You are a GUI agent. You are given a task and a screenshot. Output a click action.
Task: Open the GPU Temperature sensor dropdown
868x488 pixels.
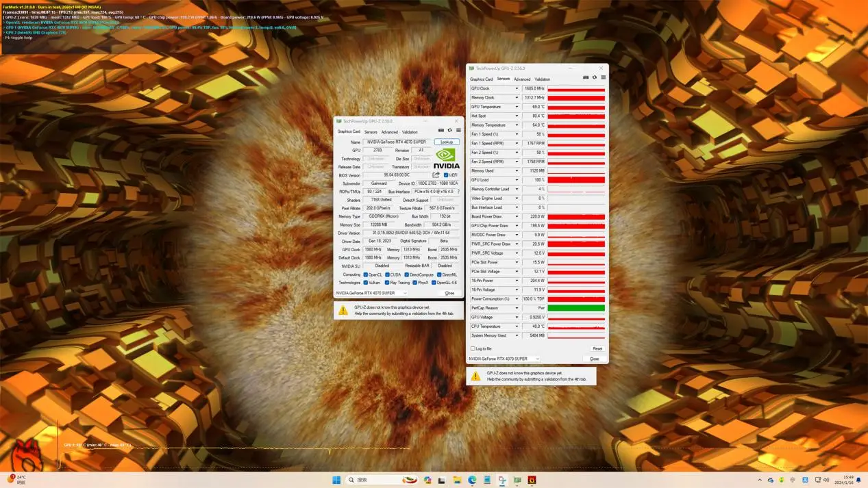point(517,107)
